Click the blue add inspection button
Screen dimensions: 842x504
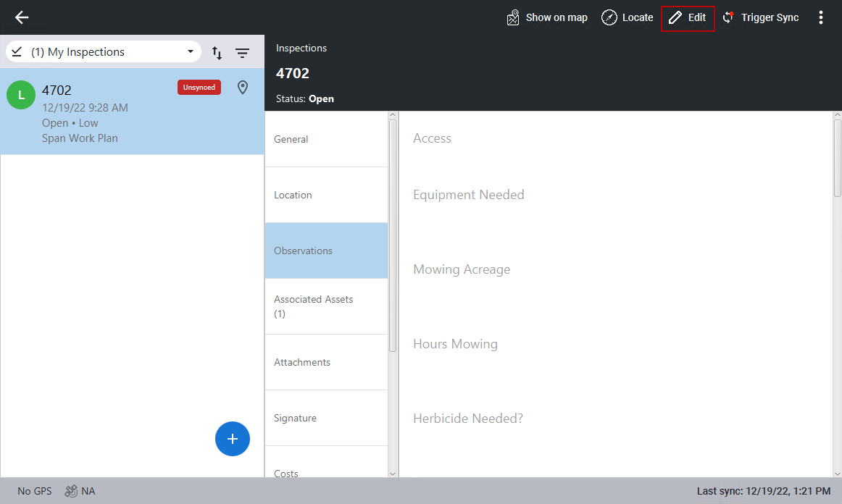pyautogui.click(x=233, y=439)
